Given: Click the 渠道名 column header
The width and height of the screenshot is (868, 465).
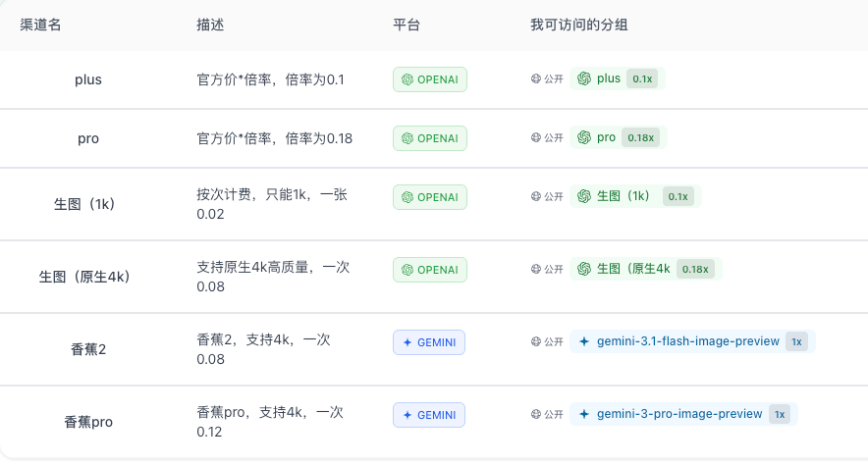Looking at the screenshot, I should point(40,25).
